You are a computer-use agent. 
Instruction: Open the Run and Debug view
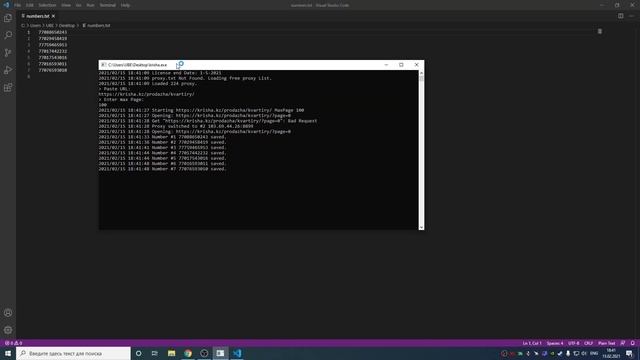(8, 70)
